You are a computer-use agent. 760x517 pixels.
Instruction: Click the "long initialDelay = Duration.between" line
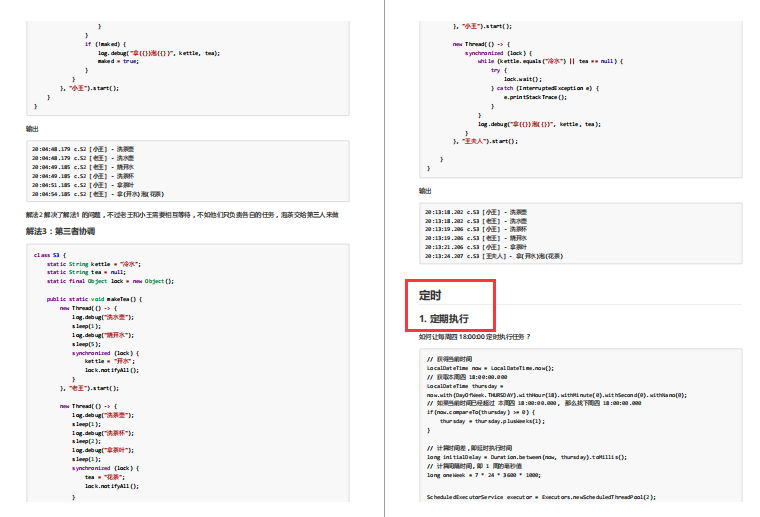527,457
